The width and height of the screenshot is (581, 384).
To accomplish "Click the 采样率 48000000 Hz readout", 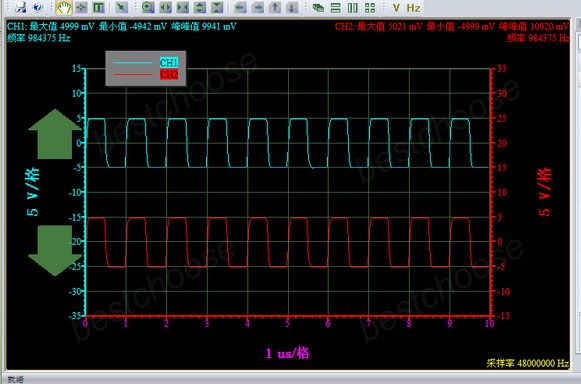I will 528,363.
